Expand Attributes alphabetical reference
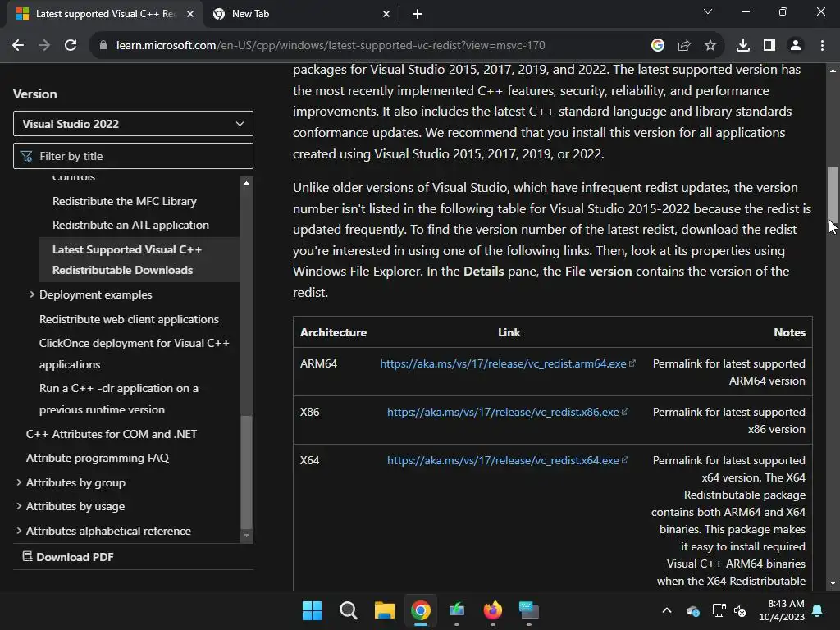This screenshot has width=840, height=630. click(x=19, y=531)
